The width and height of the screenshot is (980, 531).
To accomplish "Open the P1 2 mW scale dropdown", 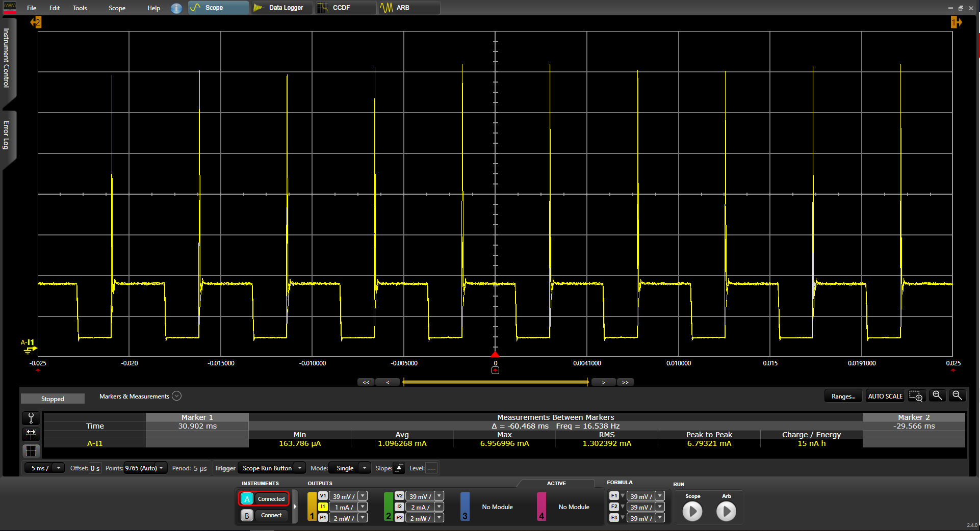I will click(363, 518).
